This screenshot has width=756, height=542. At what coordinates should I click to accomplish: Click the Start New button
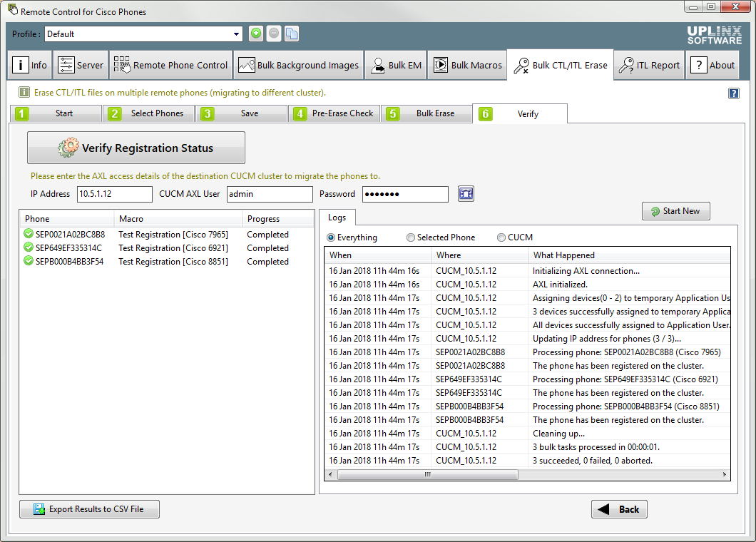tap(675, 211)
